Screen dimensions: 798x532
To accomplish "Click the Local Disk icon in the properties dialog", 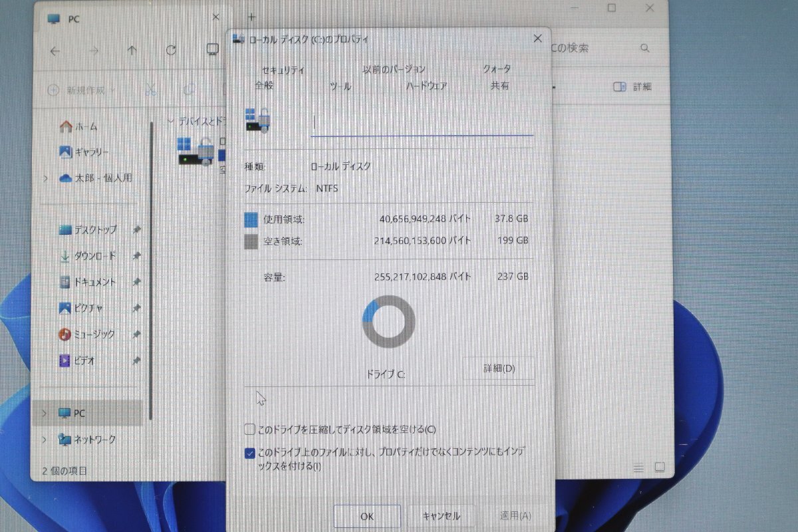I will pos(256,120).
